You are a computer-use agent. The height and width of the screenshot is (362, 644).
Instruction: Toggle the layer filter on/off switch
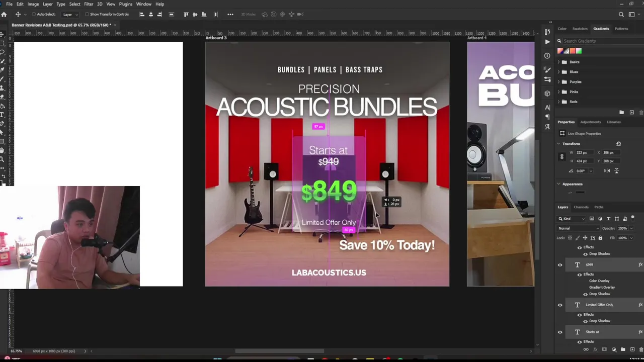(x=633, y=218)
